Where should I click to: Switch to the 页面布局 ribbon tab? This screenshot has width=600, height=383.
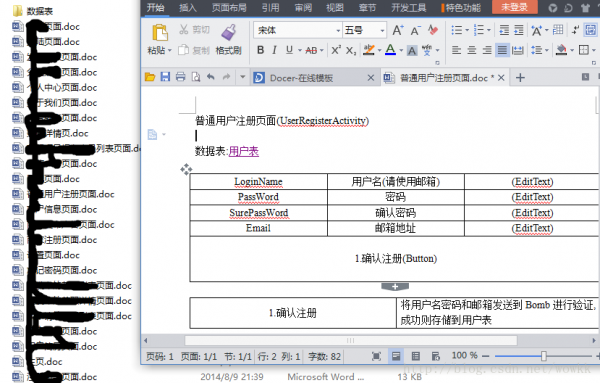click(229, 8)
